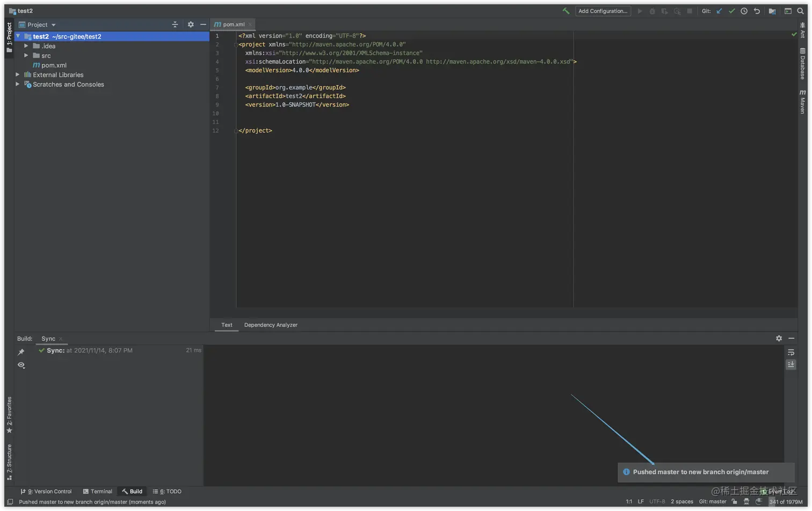Toggle the 1: Project side tab
The image size is (812, 511).
[x=9, y=37]
